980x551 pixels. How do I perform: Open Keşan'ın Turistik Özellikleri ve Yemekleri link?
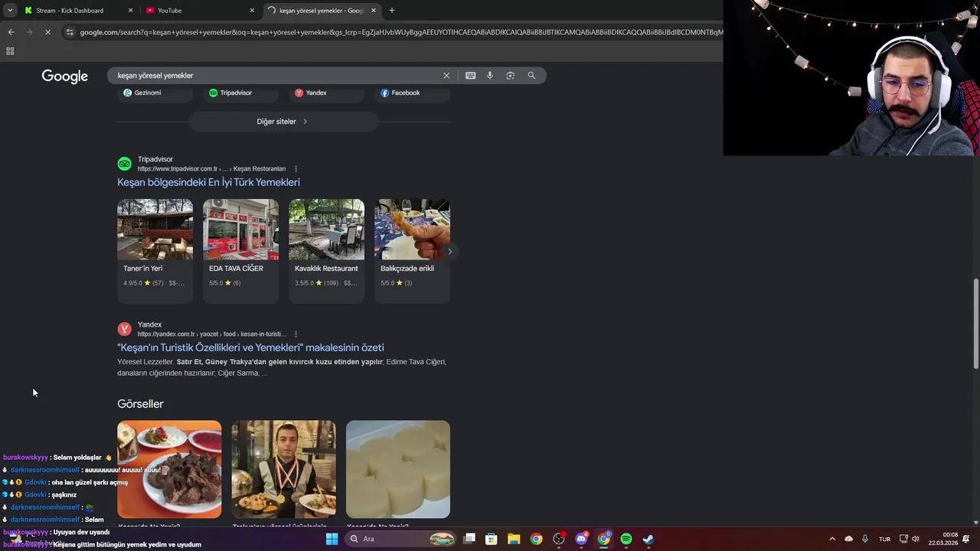[x=250, y=347]
